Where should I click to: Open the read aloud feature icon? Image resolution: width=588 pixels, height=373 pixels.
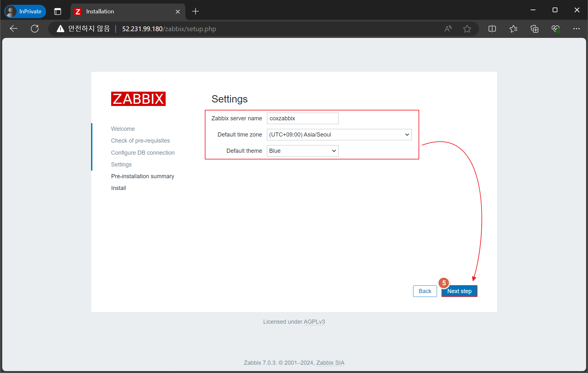coord(448,29)
